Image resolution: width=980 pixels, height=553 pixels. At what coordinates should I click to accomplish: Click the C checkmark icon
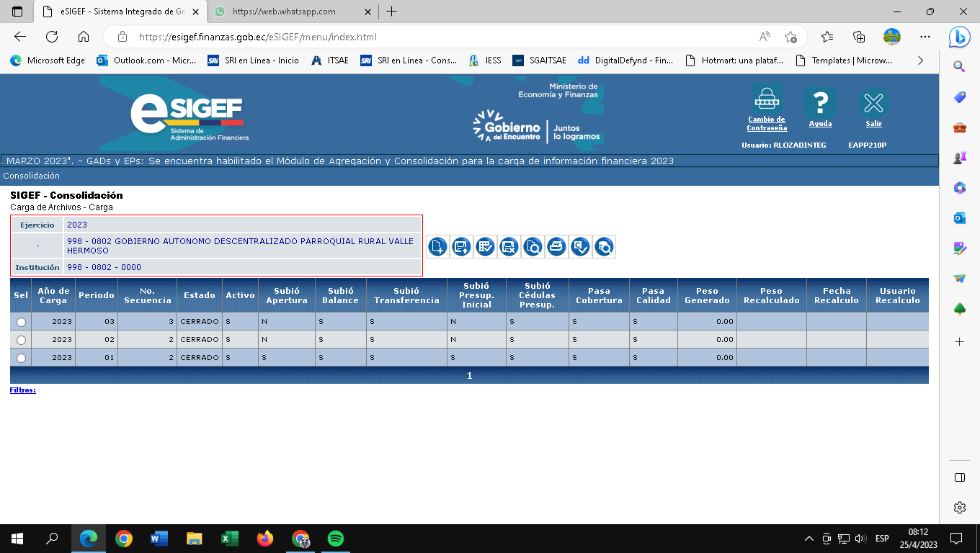580,247
